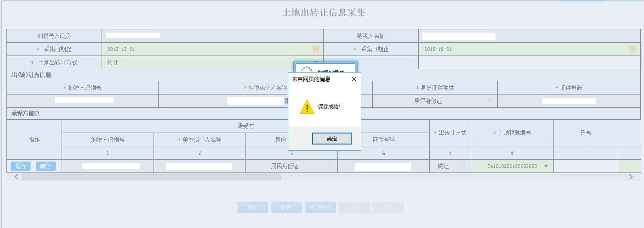Click the 保存 button at bottom

point(252,207)
